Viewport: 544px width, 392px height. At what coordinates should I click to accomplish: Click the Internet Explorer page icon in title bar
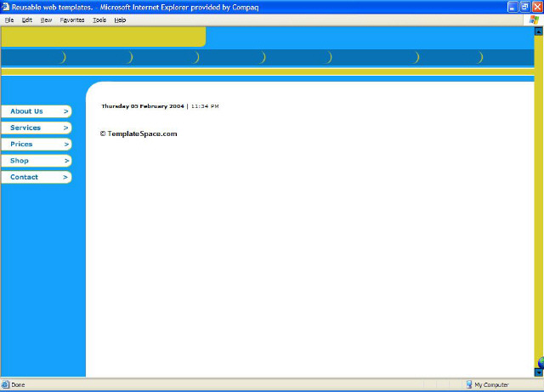[x=6, y=7]
